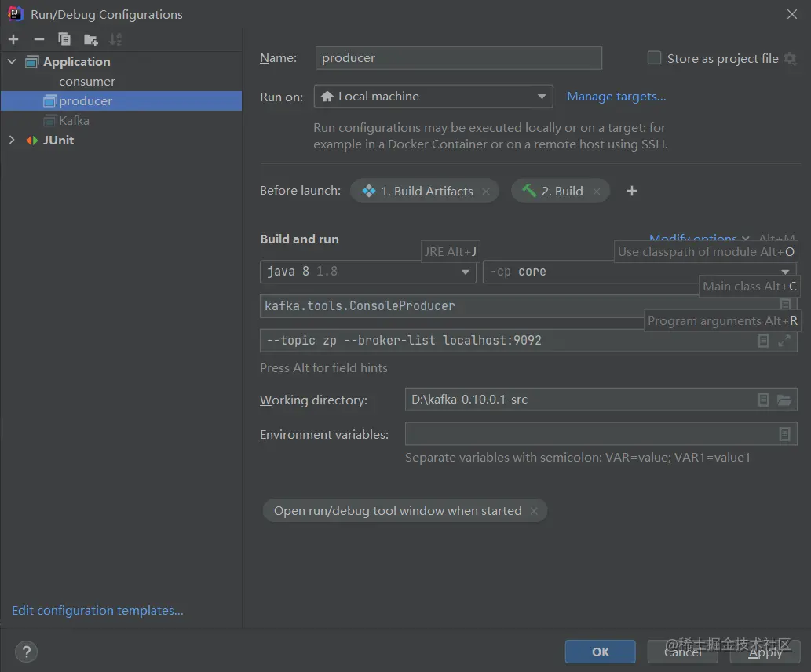
Task: Select the consumer configuration
Action: coord(87,81)
